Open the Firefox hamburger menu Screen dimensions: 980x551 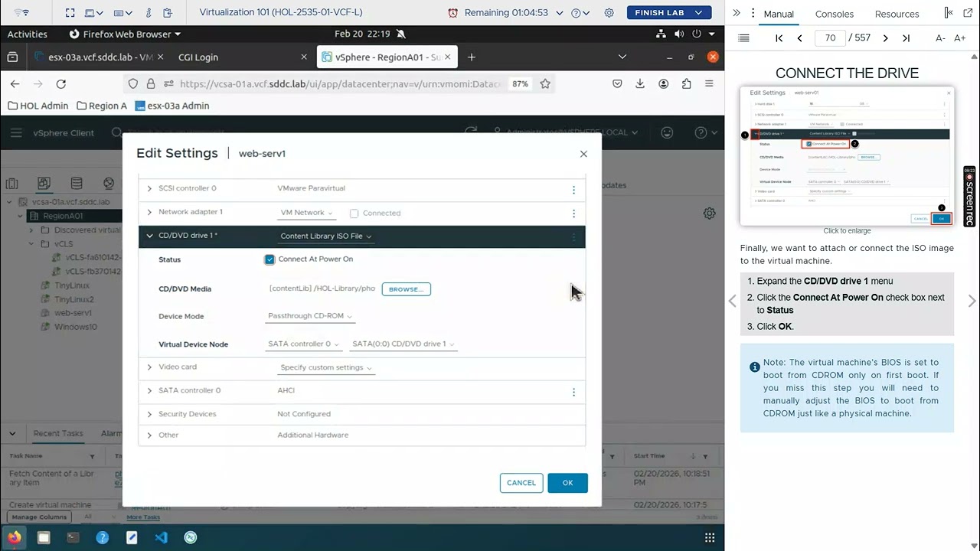coord(709,83)
